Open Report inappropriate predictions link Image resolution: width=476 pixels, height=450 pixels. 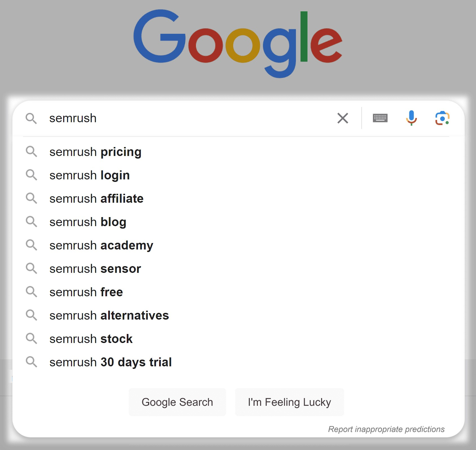pyautogui.click(x=386, y=429)
